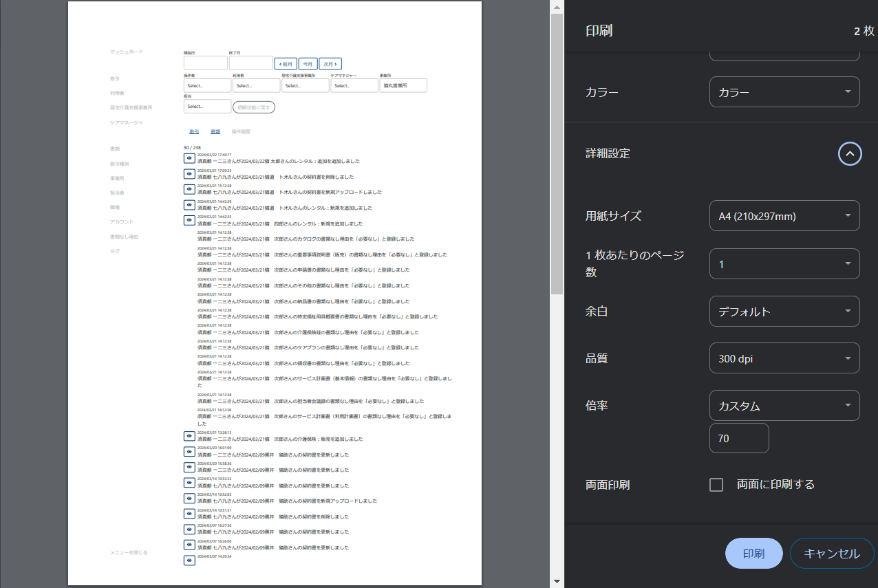Open the 用紙サイズ dropdown
Screen dimensions: 878x588
coord(784,215)
